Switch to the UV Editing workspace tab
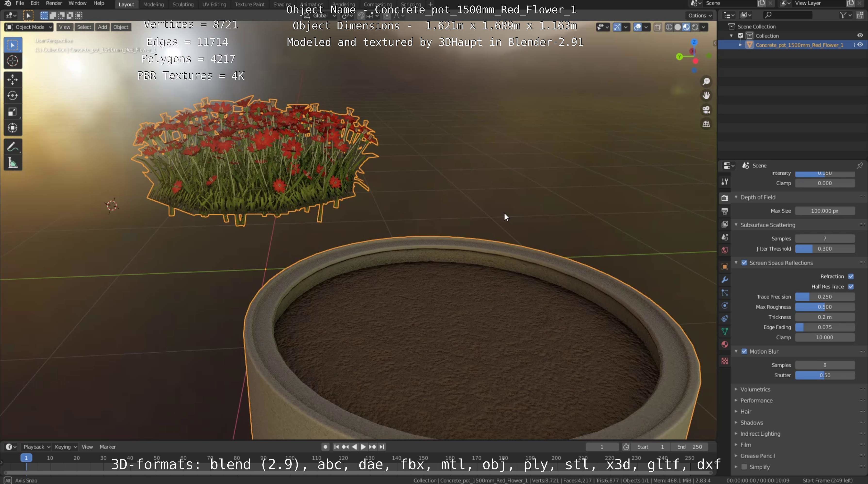This screenshot has height=484, width=868. coord(214,4)
